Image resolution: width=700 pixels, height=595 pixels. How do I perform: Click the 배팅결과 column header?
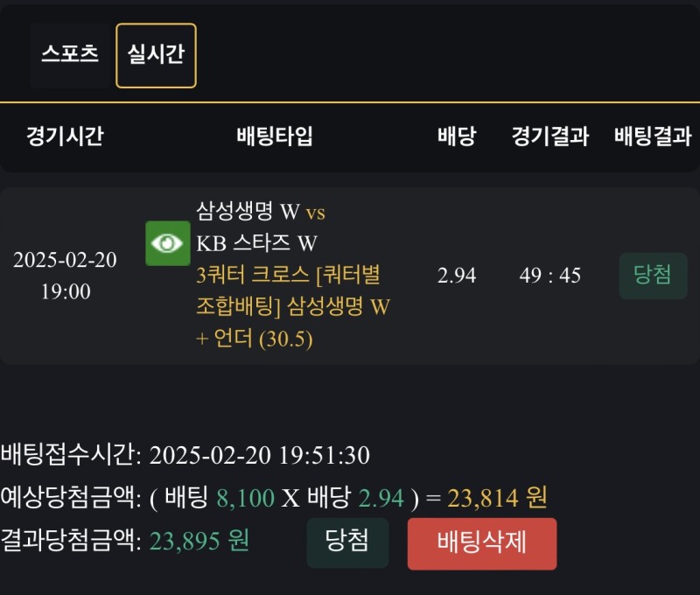pos(653,136)
